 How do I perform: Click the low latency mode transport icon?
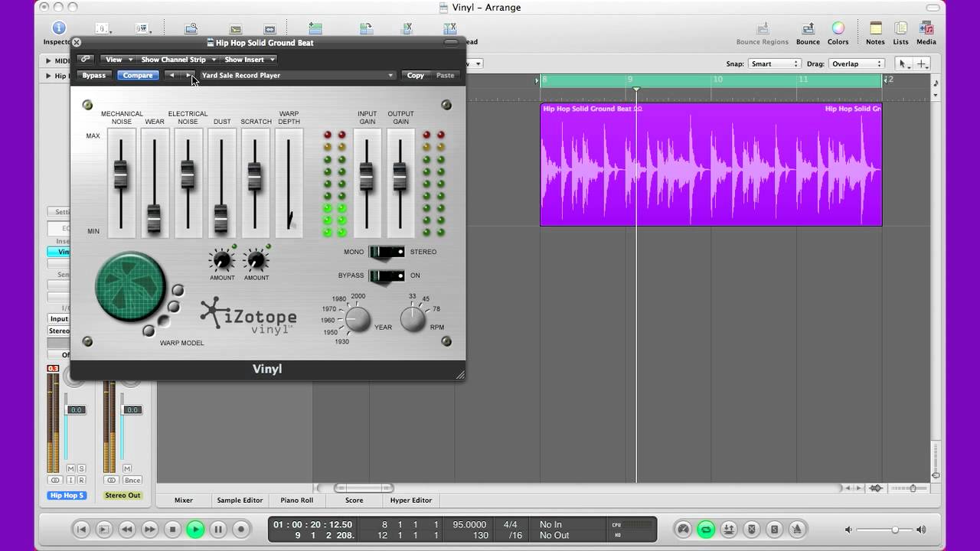684,529
